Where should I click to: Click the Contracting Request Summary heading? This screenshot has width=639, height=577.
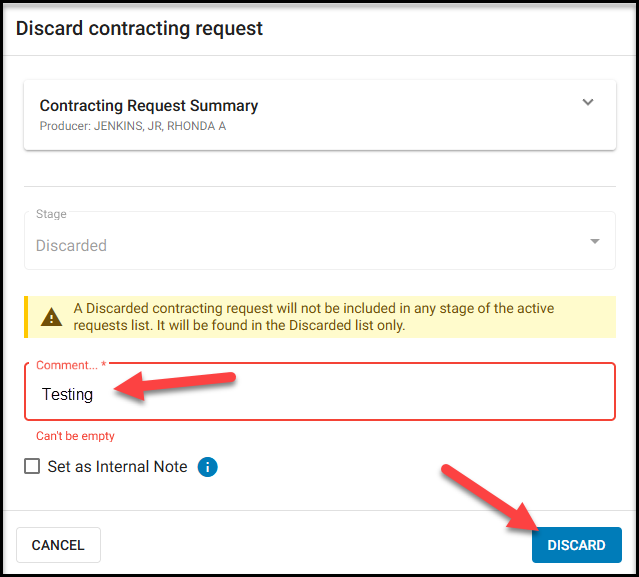[x=149, y=106]
